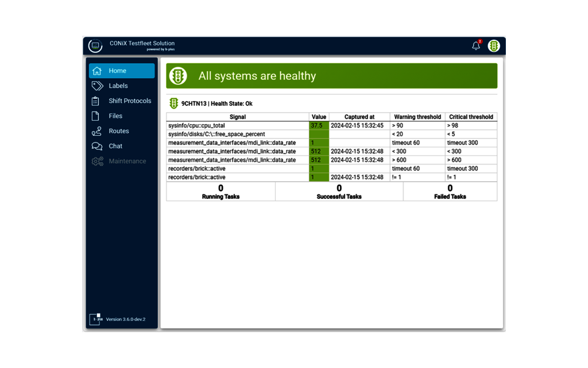Click the traffic light icon beside 9CHTN13
This screenshot has height=368, width=588.
pos(173,103)
